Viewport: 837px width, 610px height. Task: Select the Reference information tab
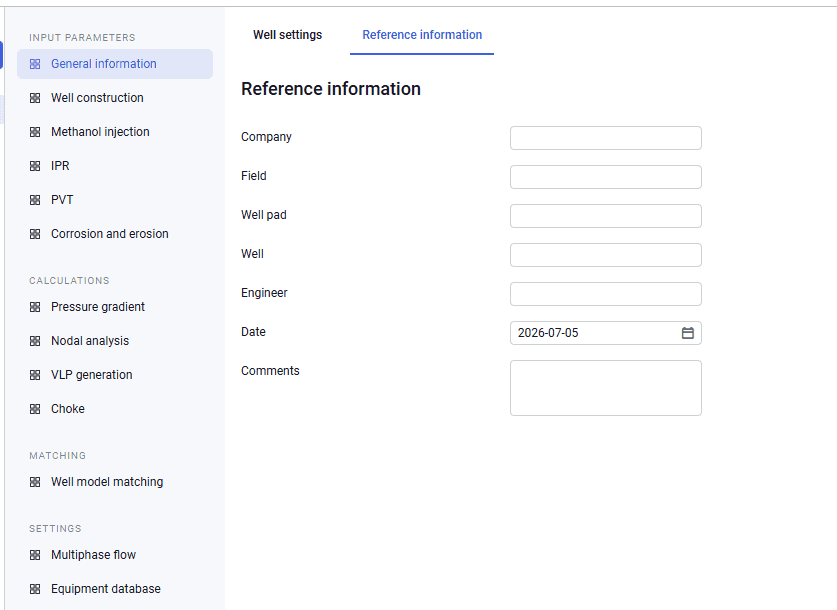pyautogui.click(x=422, y=35)
